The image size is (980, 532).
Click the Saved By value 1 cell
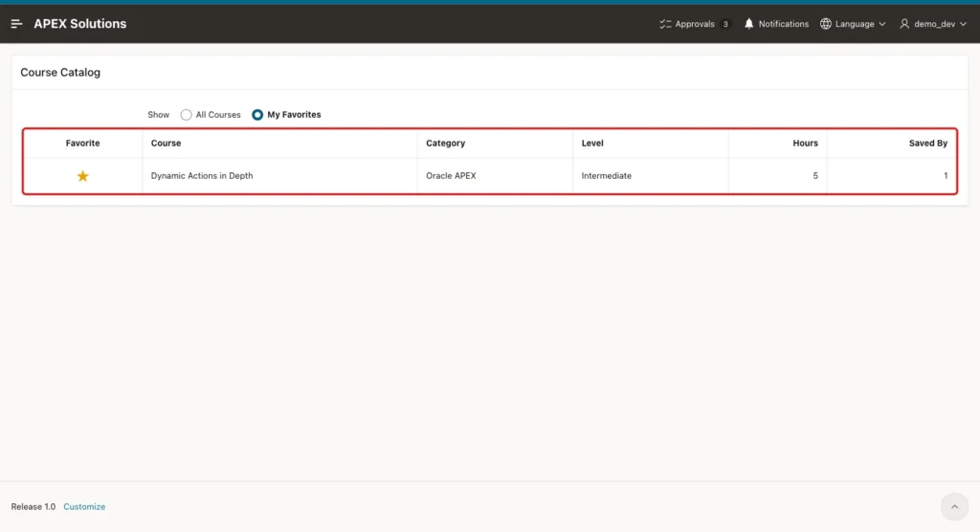click(x=892, y=176)
